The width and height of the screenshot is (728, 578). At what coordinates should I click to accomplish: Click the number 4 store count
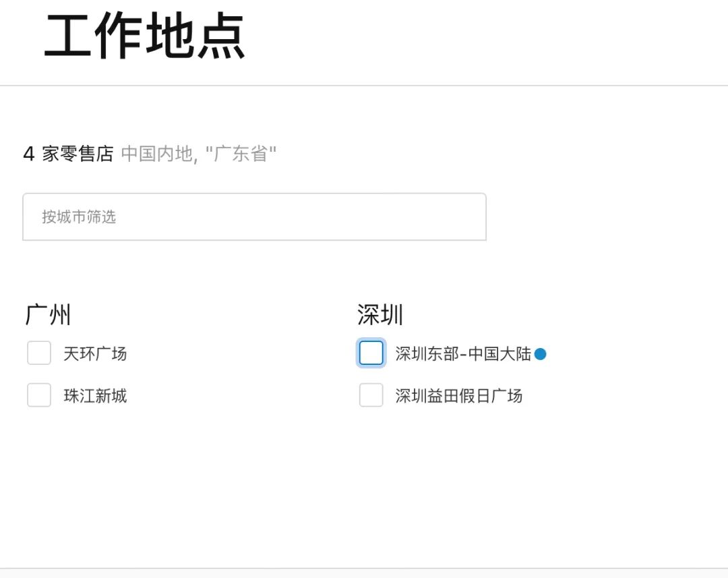point(28,154)
